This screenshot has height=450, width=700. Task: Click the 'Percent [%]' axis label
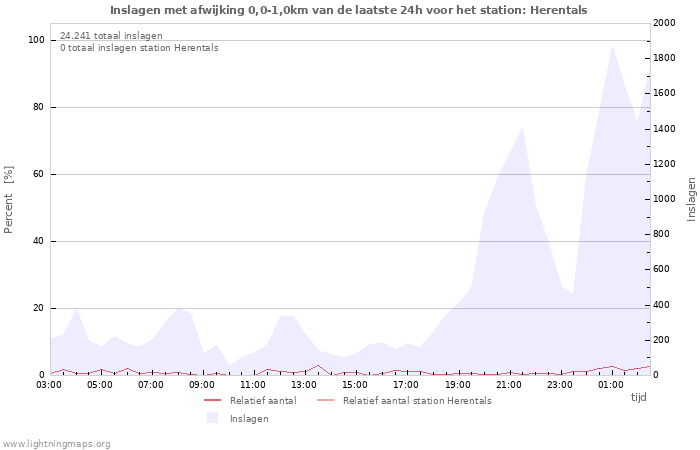coord(8,200)
